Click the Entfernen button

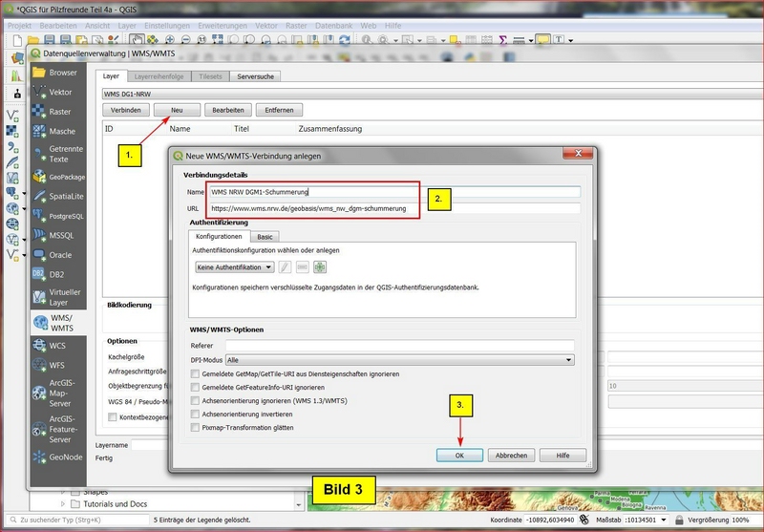click(x=279, y=110)
